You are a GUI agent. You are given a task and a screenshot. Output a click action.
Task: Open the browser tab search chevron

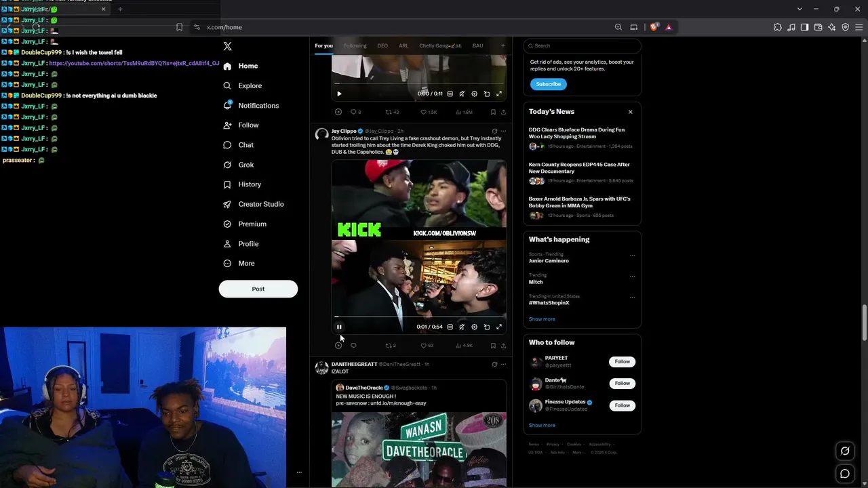800,9
